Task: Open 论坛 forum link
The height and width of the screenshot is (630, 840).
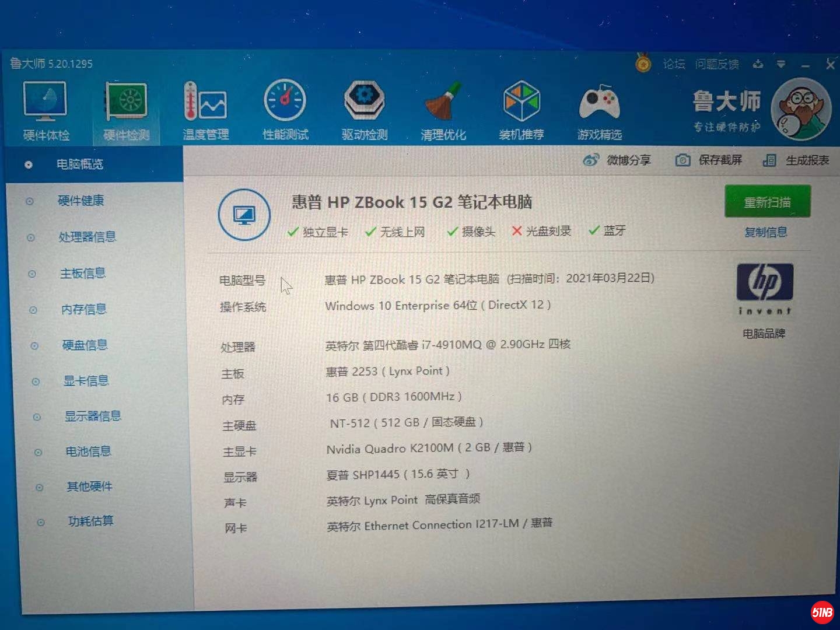Action: pyautogui.click(x=674, y=64)
